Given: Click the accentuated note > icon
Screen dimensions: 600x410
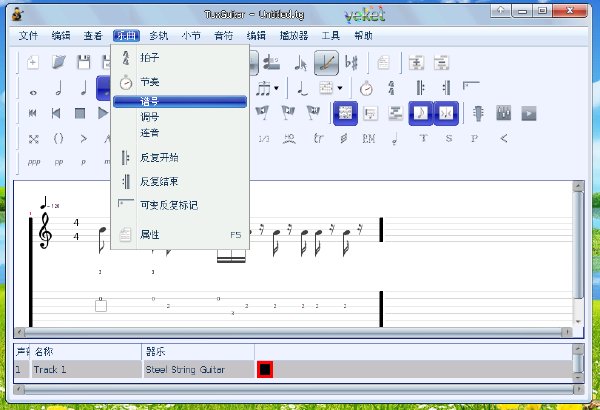Looking at the screenshot, I should (x=83, y=138).
